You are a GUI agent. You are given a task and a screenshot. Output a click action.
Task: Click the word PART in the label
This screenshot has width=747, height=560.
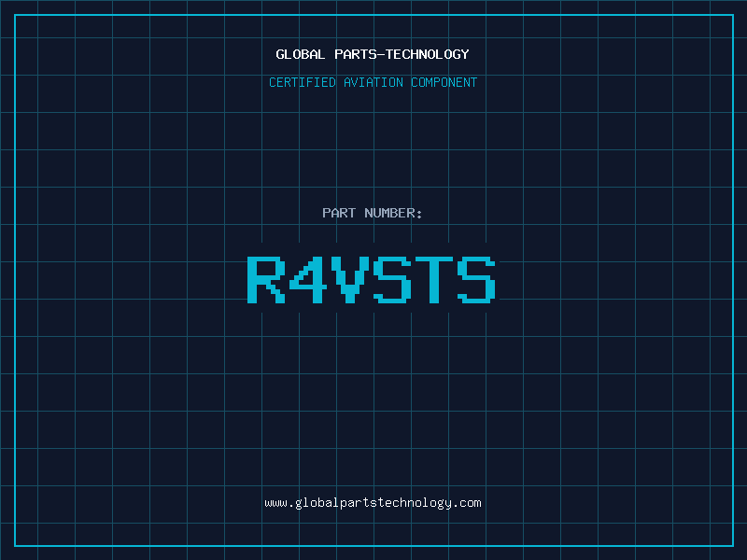click(339, 213)
